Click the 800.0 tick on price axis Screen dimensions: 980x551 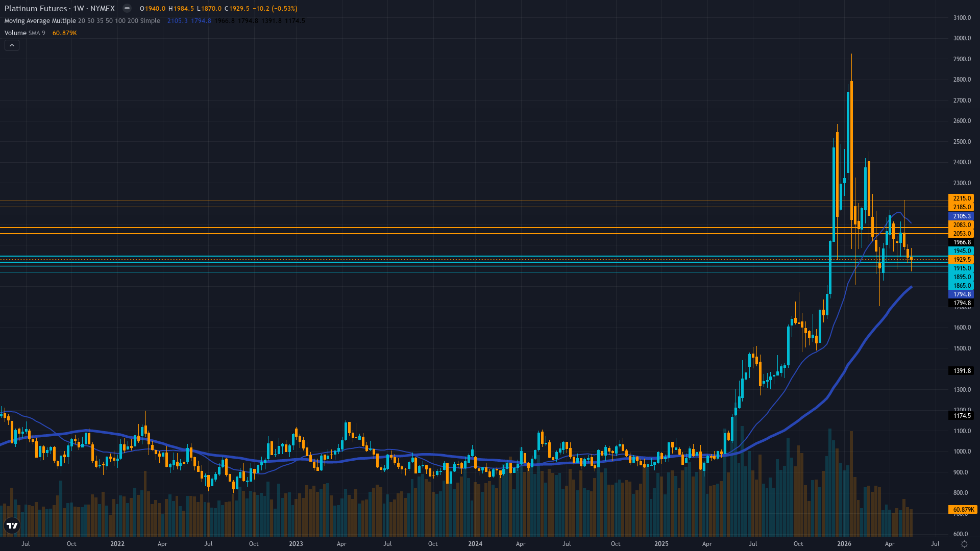(961, 493)
